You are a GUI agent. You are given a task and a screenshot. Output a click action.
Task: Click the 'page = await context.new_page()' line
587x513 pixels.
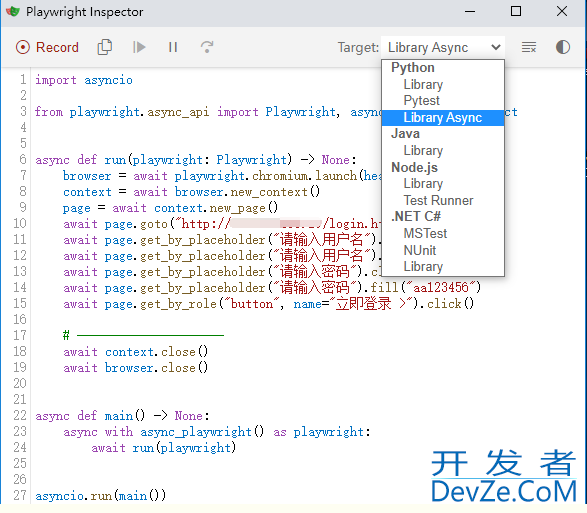(x=170, y=208)
